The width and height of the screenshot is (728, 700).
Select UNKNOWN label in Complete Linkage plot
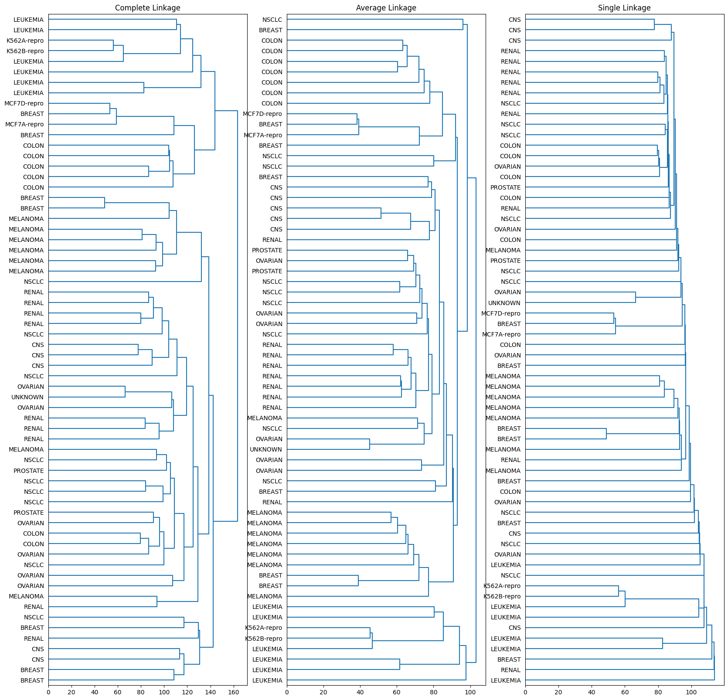point(27,397)
